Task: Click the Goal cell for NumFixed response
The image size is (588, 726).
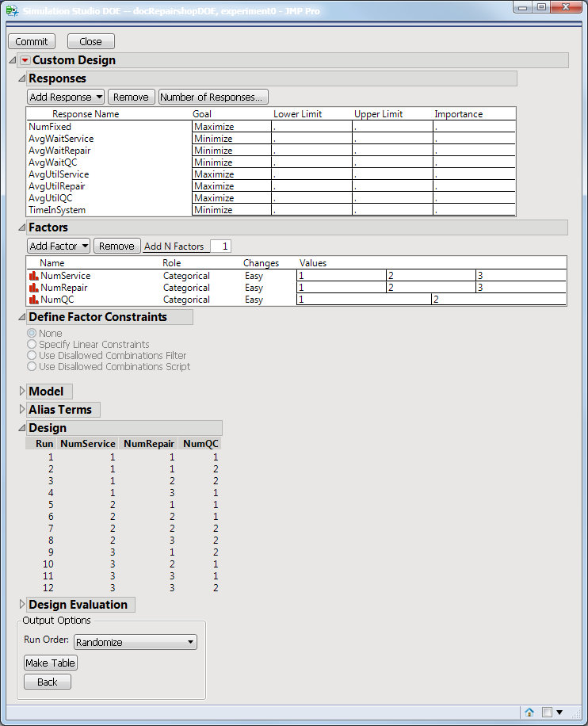Action: [x=231, y=126]
